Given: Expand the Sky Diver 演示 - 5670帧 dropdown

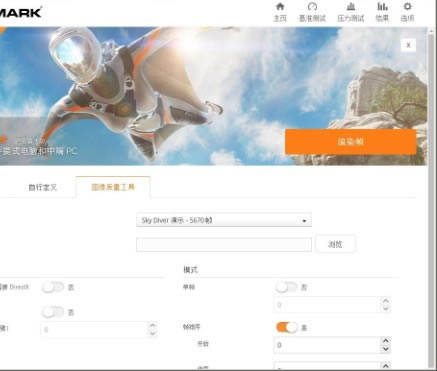Looking at the screenshot, I should coord(224,220).
